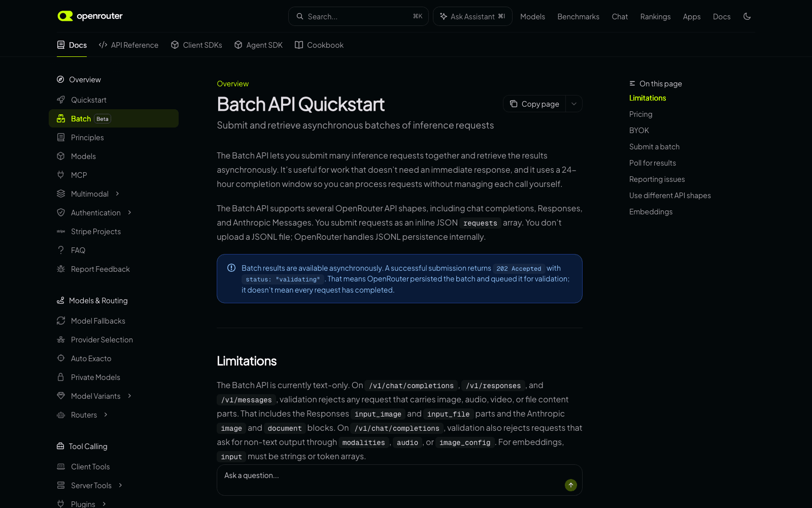Click the copy icon in Copy page

pyautogui.click(x=514, y=104)
